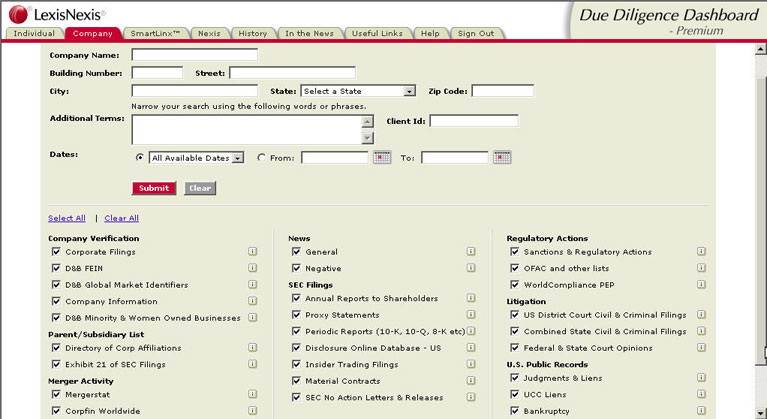
Task: Uncheck Federal & State Court Opinions checkbox
Action: tap(515, 348)
